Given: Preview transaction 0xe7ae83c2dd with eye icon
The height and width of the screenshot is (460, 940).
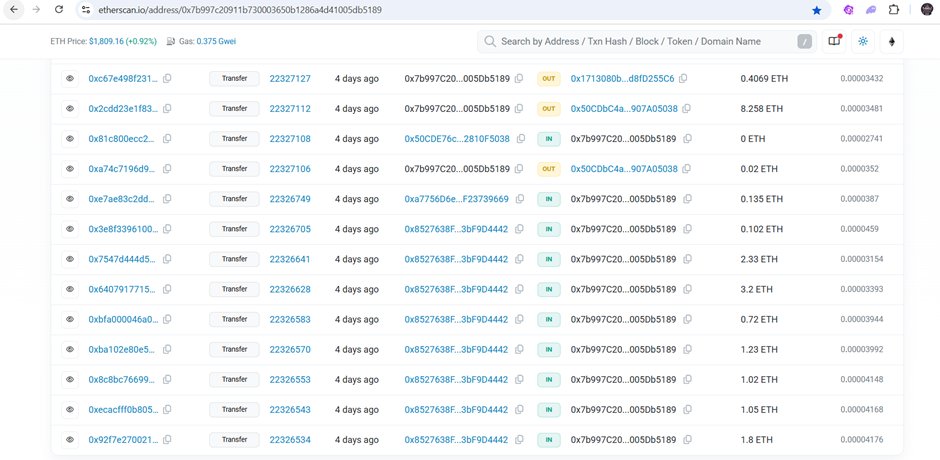Looking at the screenshot, I should pyautogui.click(x=70, y=199).
